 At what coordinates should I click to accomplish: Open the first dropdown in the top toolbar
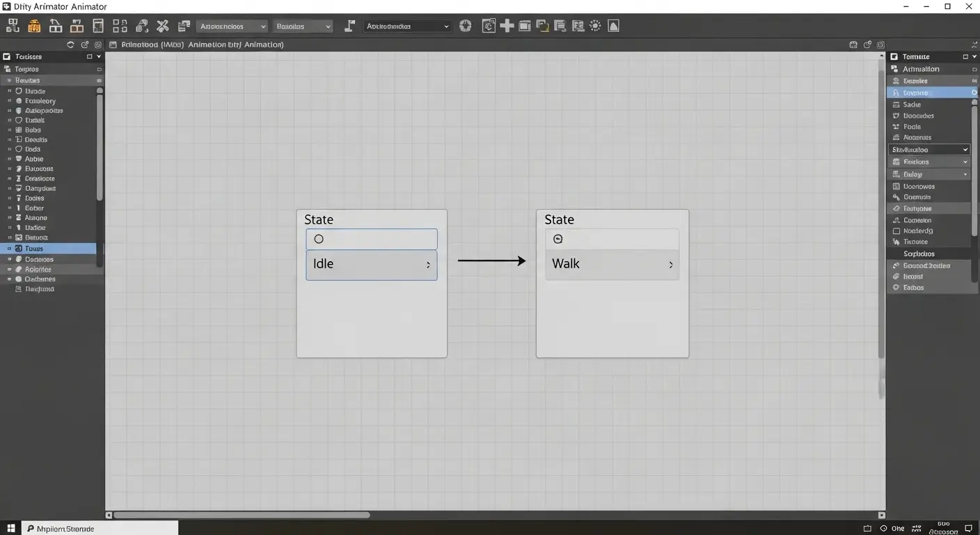[232, 26]
